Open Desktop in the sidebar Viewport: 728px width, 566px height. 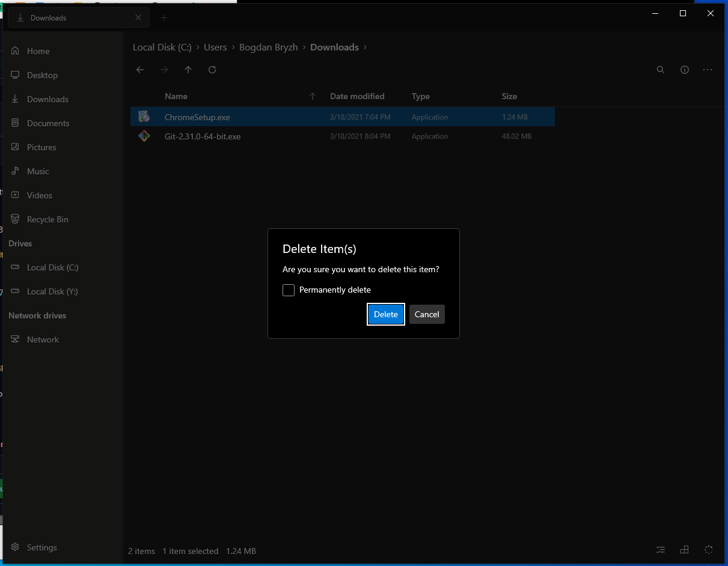coord(63,75)
